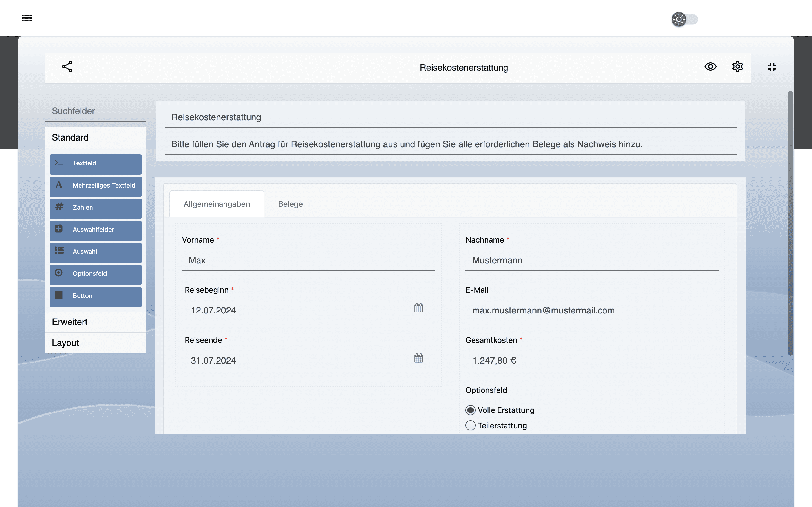The width and height of the screenshot is (812, 507).
Task: Open Reiseende calendar picker
Action: point(418,358)
